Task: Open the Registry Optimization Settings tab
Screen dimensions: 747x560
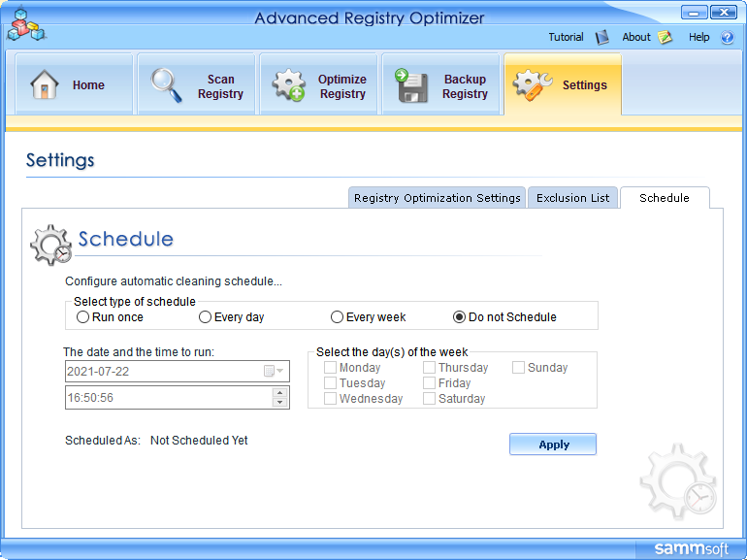Action: [x=437, y=198]
